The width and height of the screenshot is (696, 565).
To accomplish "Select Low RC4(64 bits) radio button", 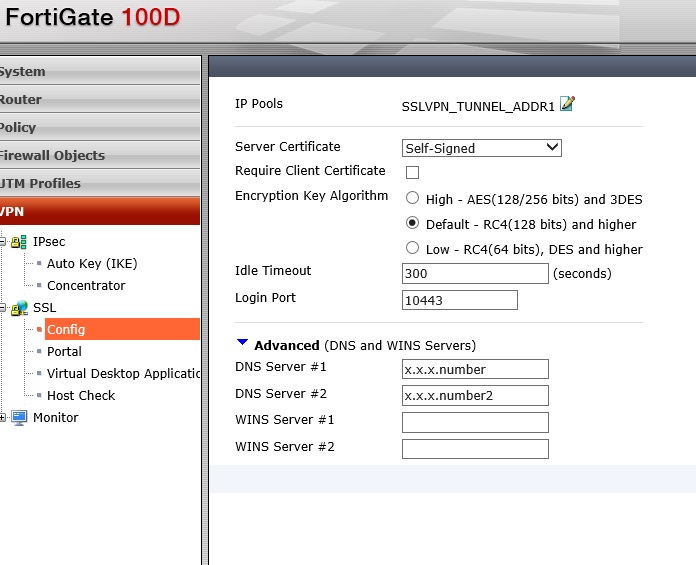I will point(412,248).
